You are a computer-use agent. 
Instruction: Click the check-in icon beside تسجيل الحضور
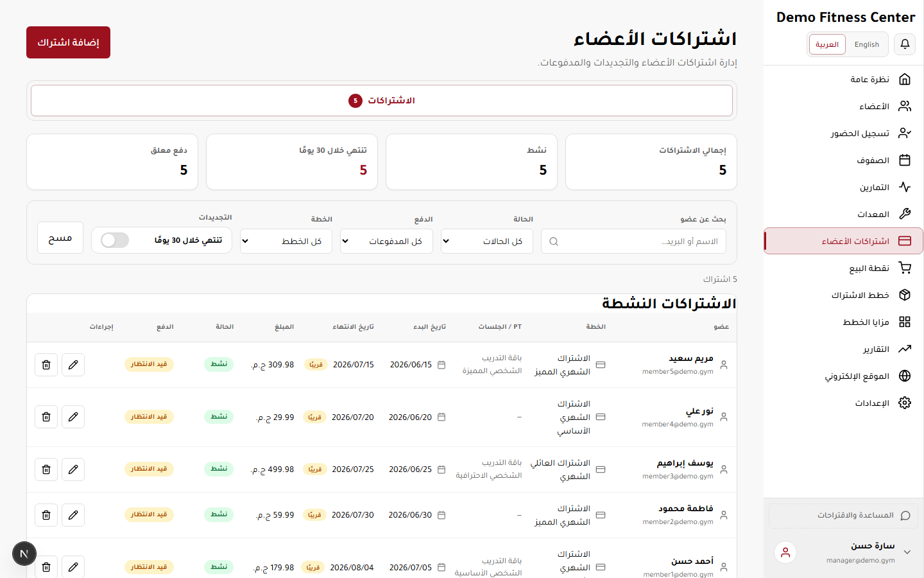tap(905, 133)
